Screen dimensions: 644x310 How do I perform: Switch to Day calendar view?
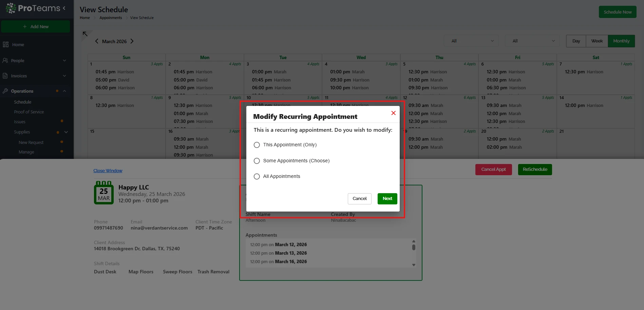[576, 41]
